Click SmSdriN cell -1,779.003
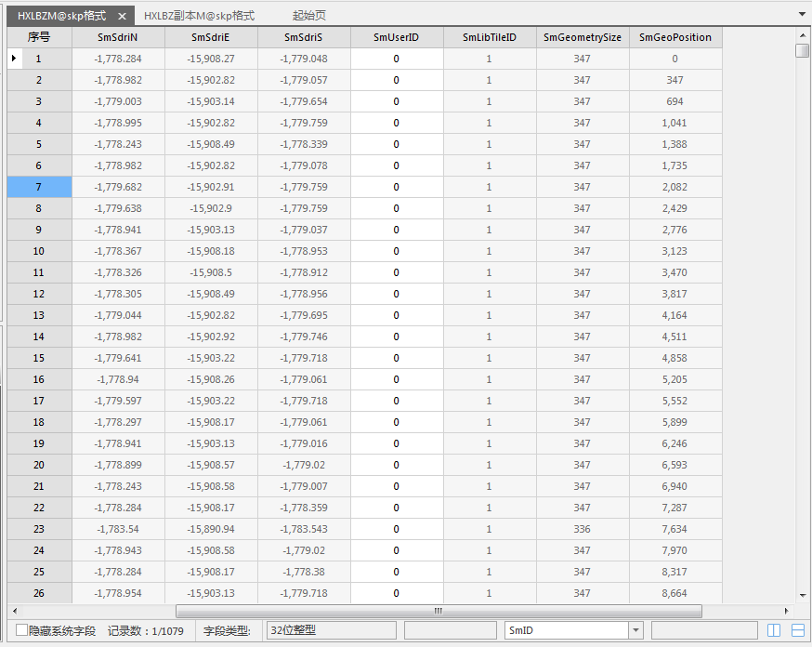 tap(118, 101)
